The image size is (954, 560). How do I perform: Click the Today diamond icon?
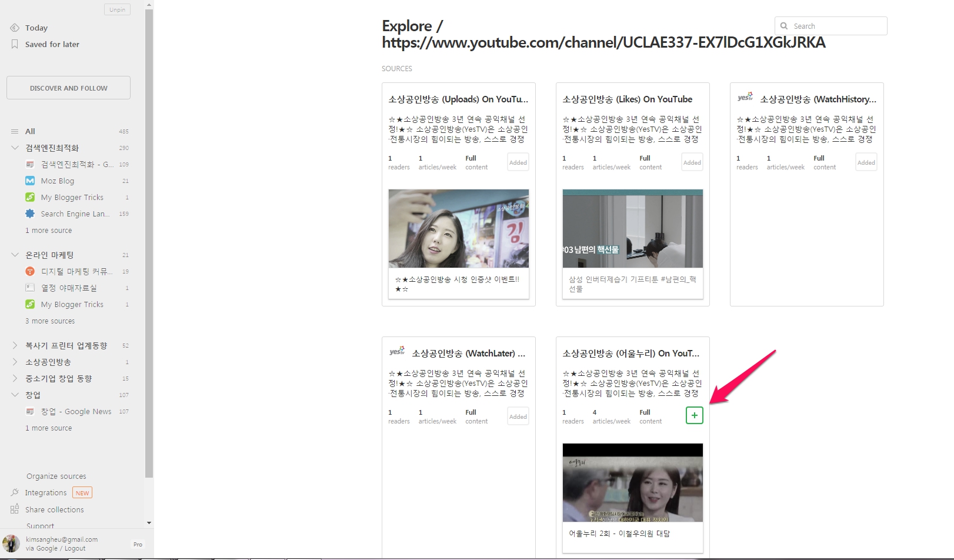point(15,28)
